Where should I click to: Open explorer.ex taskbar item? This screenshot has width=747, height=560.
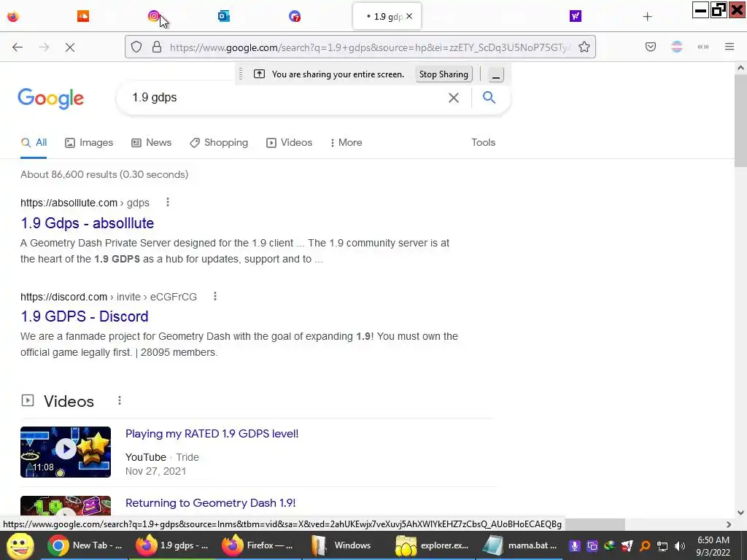pyautogui.click(x=433, y=545)
